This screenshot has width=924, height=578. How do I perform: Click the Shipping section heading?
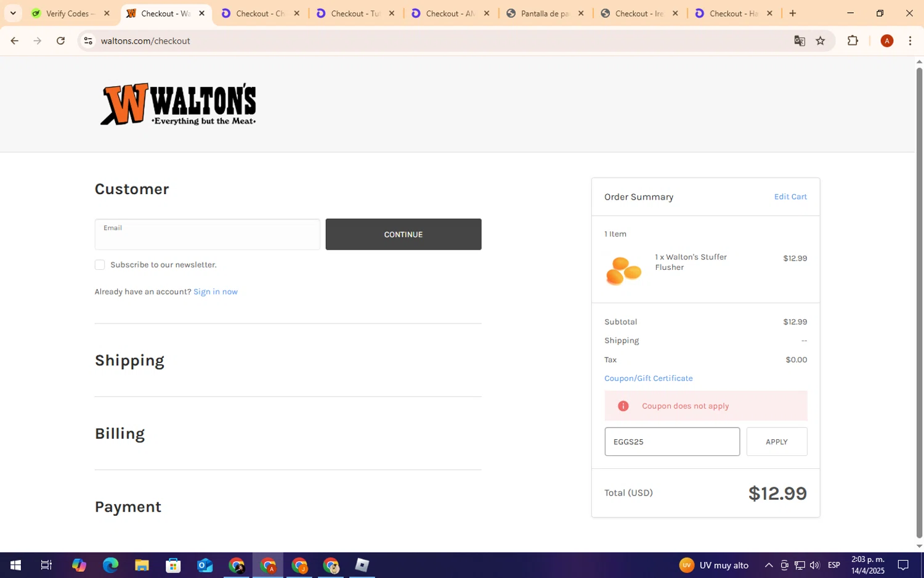pyautogui.click(x=129, y=360)
